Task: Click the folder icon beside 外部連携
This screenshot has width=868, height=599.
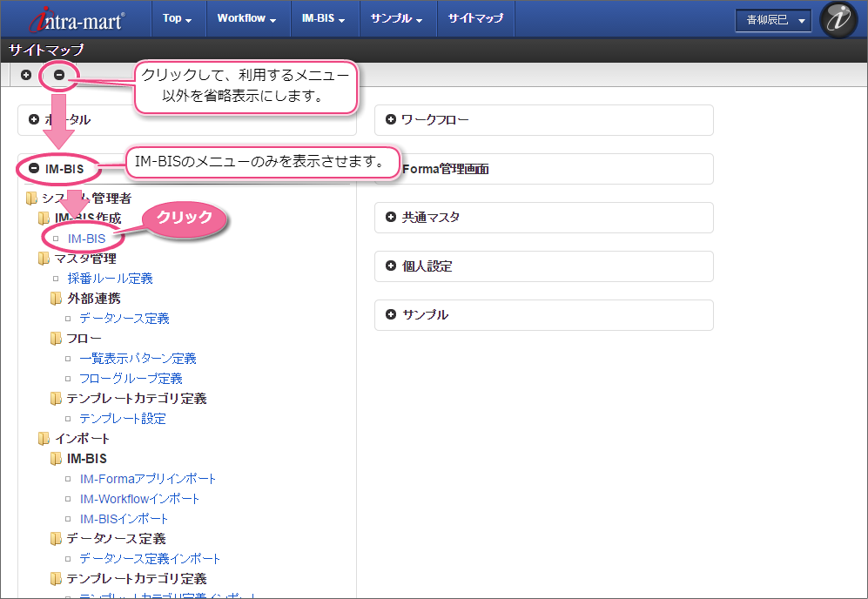Action: point(56,299)
